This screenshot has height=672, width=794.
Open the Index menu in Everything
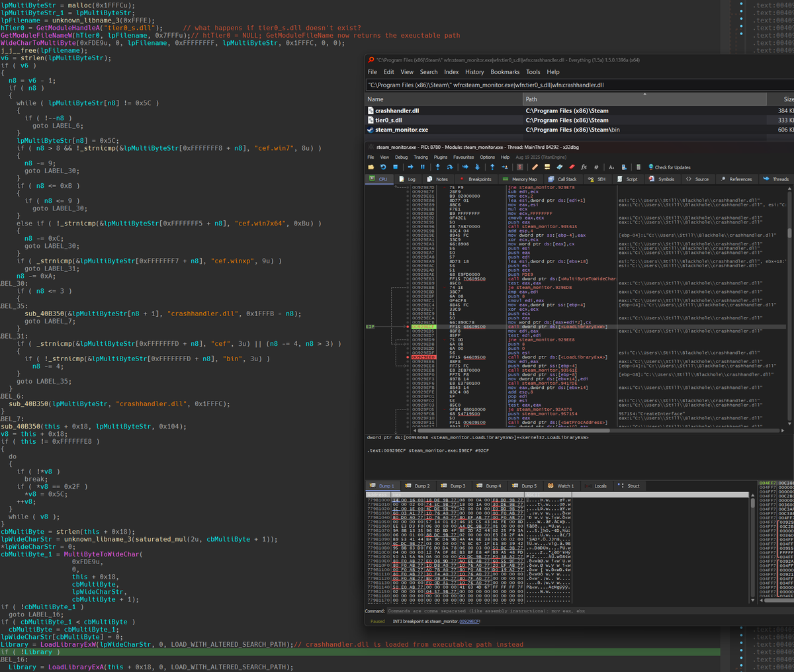(x=451, y=72)
